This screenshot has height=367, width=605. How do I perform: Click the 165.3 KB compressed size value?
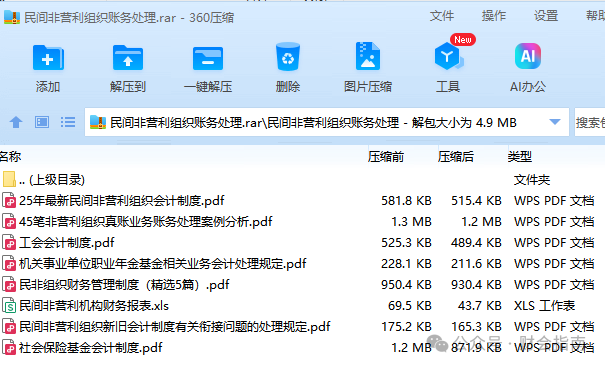point(476,327)
